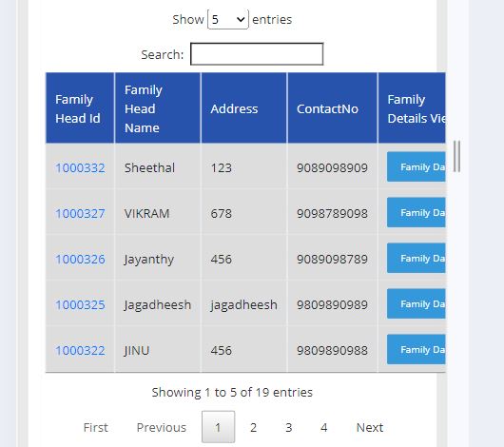504x447 pixels.
Task: Click Family Data button for Jagadheesh
Action: pyautogui.click(x=417, y=304)
